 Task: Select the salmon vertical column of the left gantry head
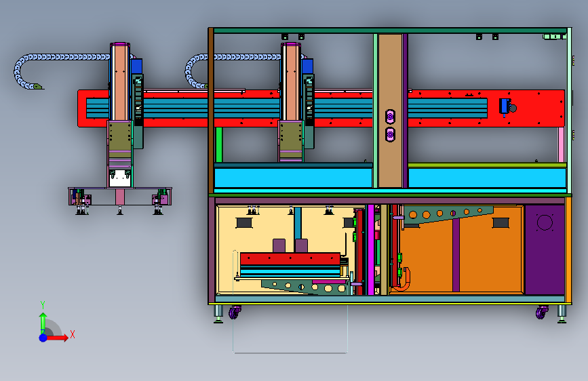click(120, 82)
